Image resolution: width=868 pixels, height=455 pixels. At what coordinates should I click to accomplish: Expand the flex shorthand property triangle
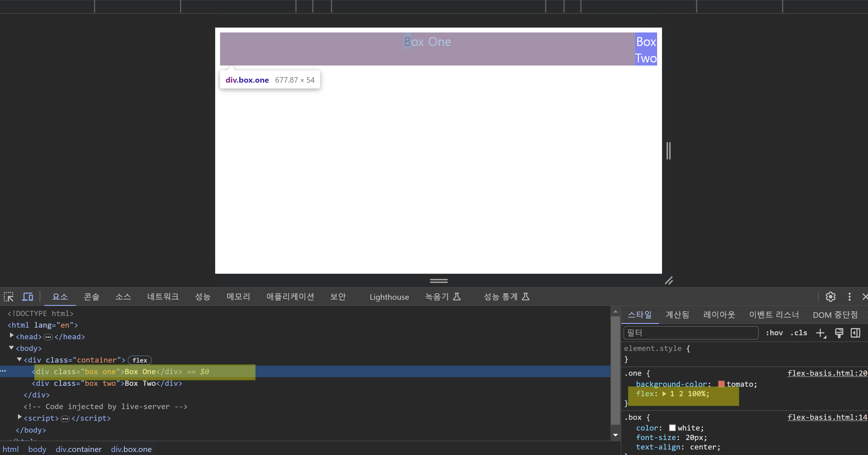click(x=664, y=394)
